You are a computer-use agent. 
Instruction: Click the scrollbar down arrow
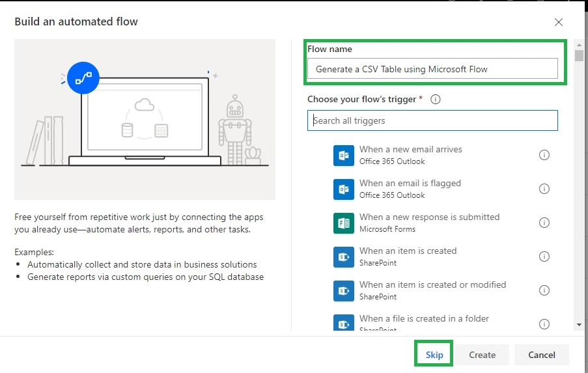click(x=579, y=325)
